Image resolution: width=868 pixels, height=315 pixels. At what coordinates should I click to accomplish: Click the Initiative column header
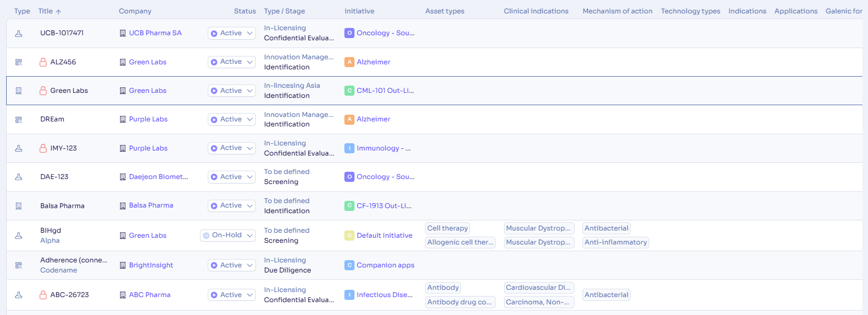point(360,11)
